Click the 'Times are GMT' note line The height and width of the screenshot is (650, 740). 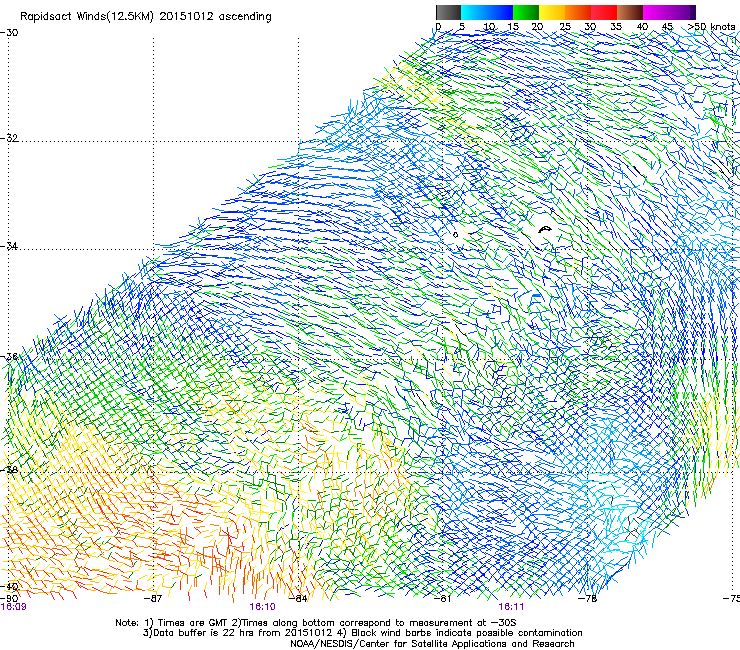(x=316, y=623)
